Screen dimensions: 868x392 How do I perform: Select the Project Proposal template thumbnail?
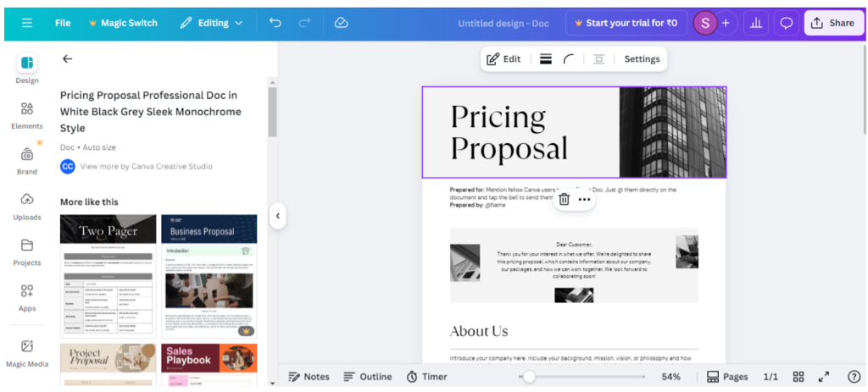[108, 364]
